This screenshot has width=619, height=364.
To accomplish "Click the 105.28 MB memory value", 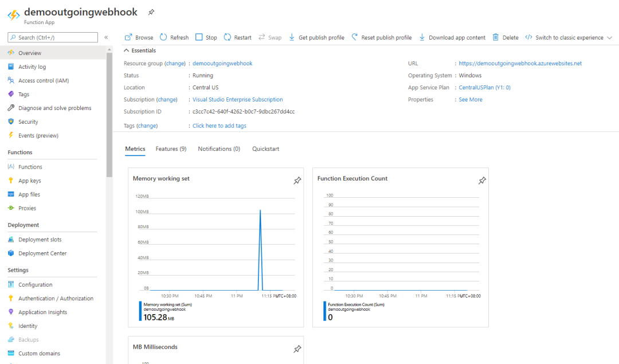I will tap(159, 318).
